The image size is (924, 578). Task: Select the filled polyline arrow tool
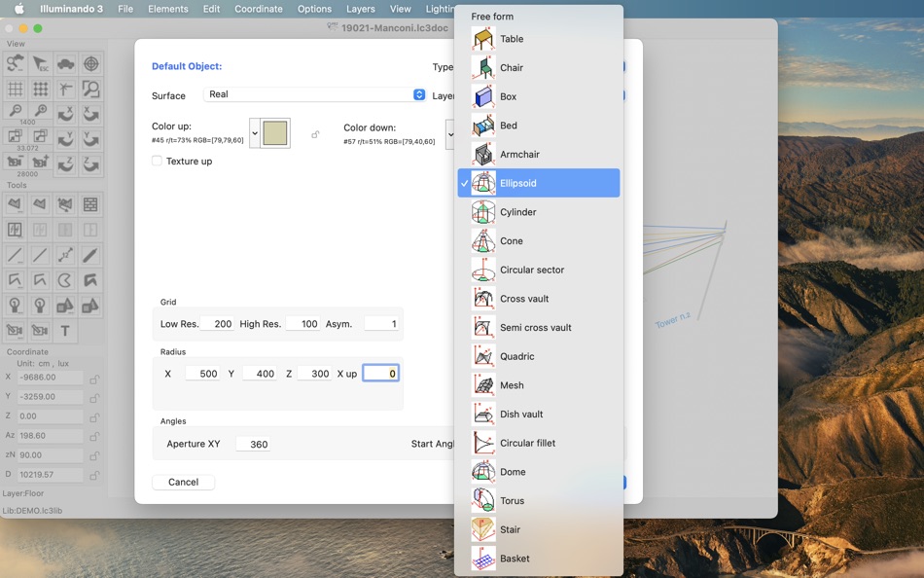tap(90, 280)
